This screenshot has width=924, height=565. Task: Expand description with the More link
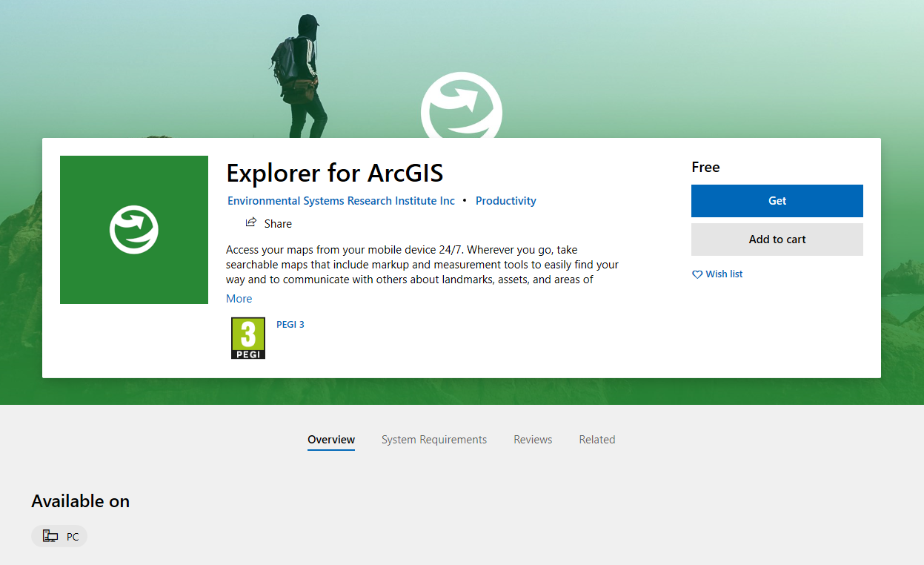239,299
